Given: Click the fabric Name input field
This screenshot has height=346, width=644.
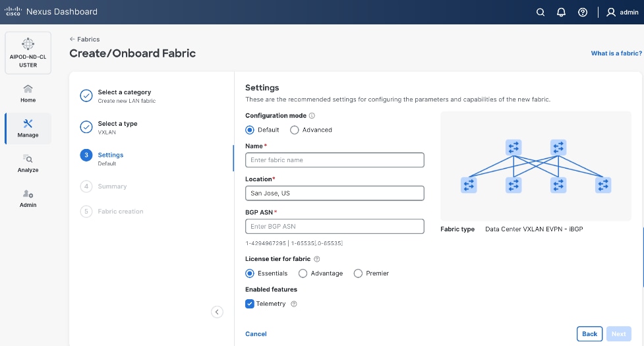Looking at the screenshot, I should coord(334,160).
